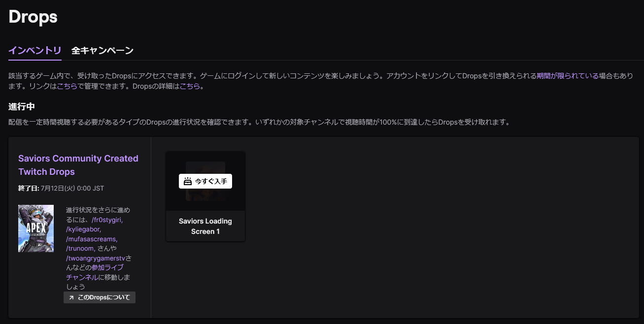This screenshot has width=644, height=324.
Task: Open the 期間が限られている link
Action: coord(568,76)
